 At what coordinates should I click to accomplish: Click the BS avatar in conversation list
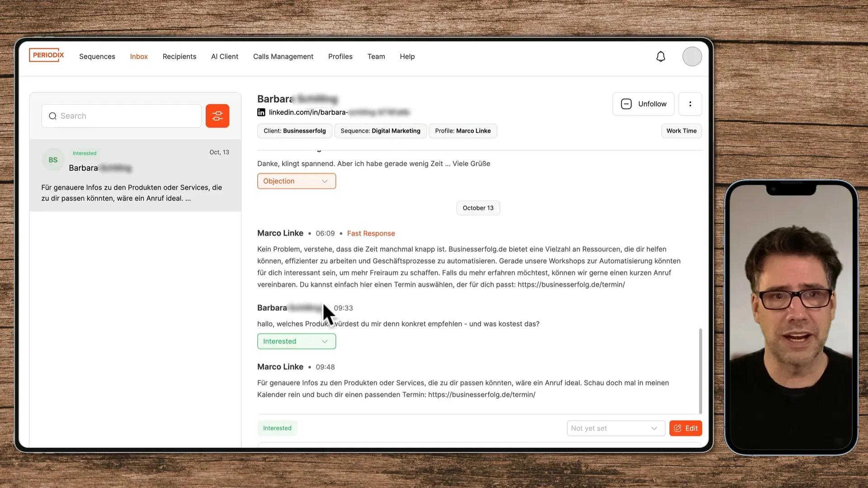point(53,160)
